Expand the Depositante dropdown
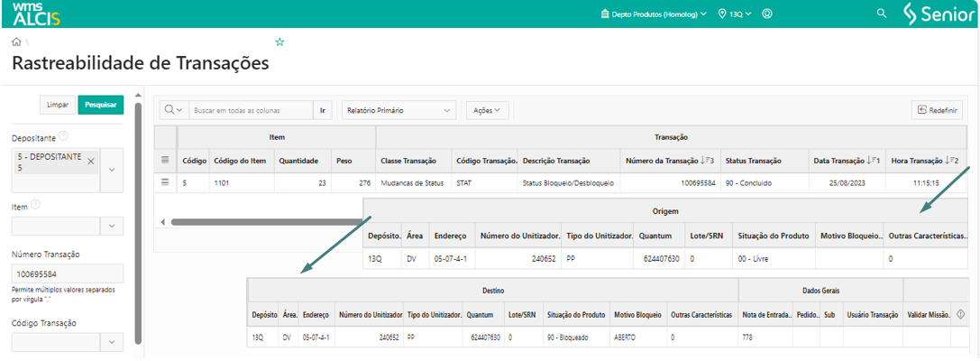Viewport: 980px width, 361px height. coord(112,171)
